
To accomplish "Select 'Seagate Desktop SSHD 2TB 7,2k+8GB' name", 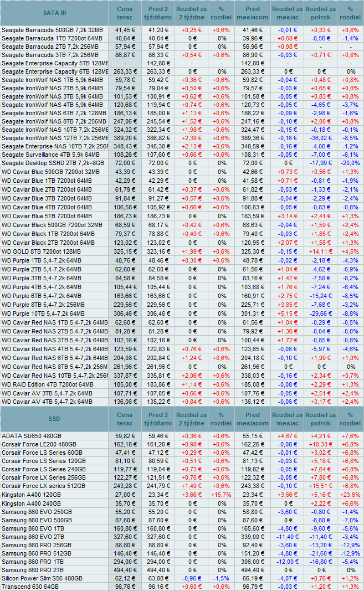I will (x=53, y=163).
